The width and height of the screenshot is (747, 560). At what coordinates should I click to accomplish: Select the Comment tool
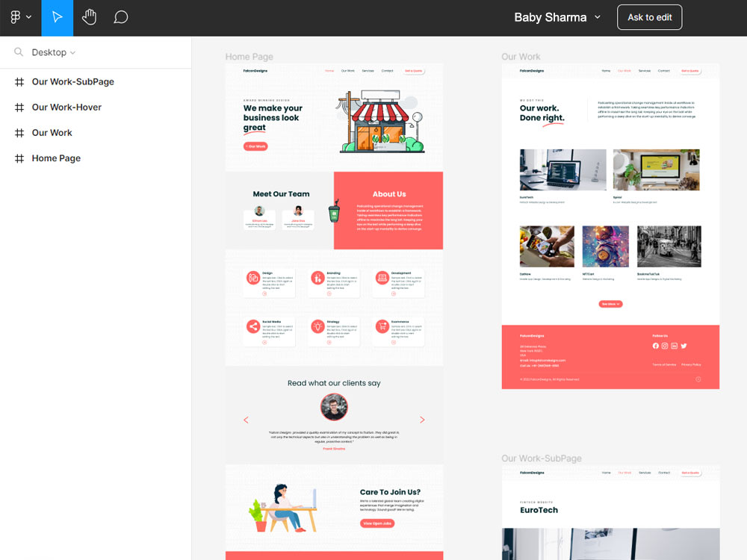[120, 18]
